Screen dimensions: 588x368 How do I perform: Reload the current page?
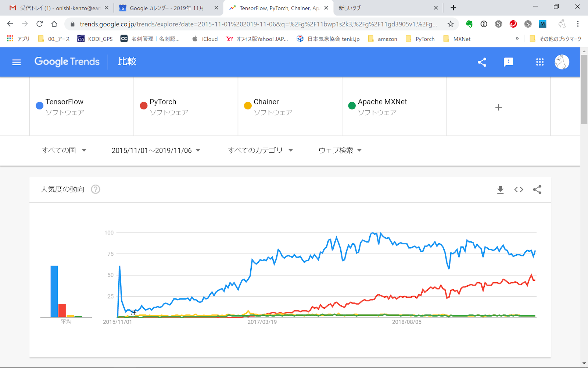tap(39, 24)
